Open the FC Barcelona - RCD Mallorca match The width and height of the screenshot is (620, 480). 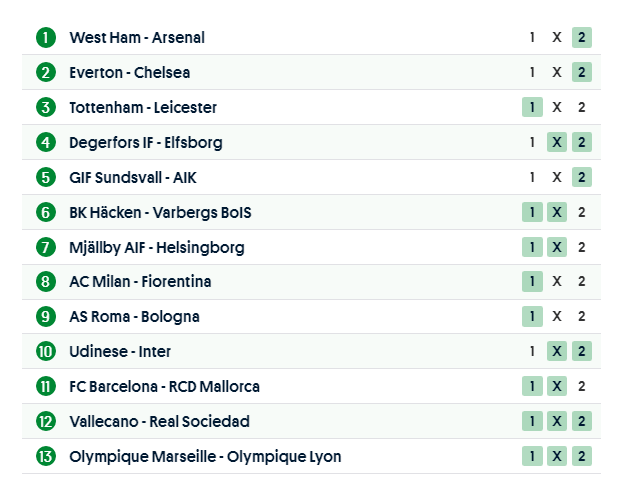[164, 387]
